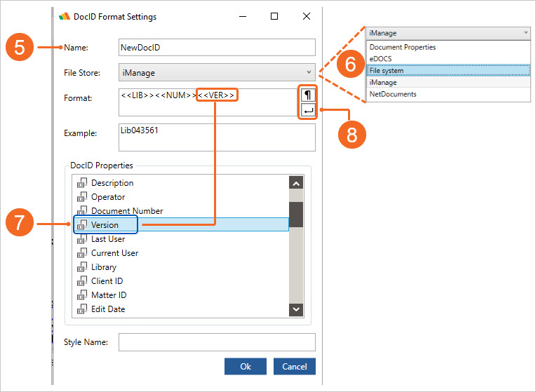
Task: Choose NetDocuments in file store list
Action: coord(448,94)
